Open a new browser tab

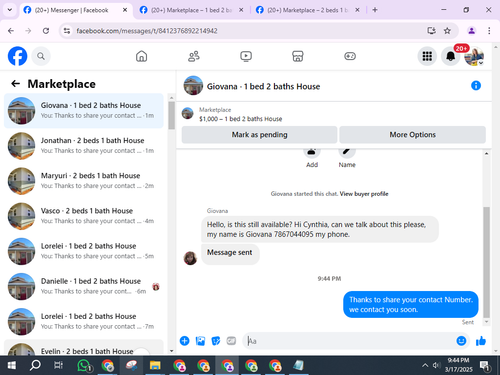(375, 10)
